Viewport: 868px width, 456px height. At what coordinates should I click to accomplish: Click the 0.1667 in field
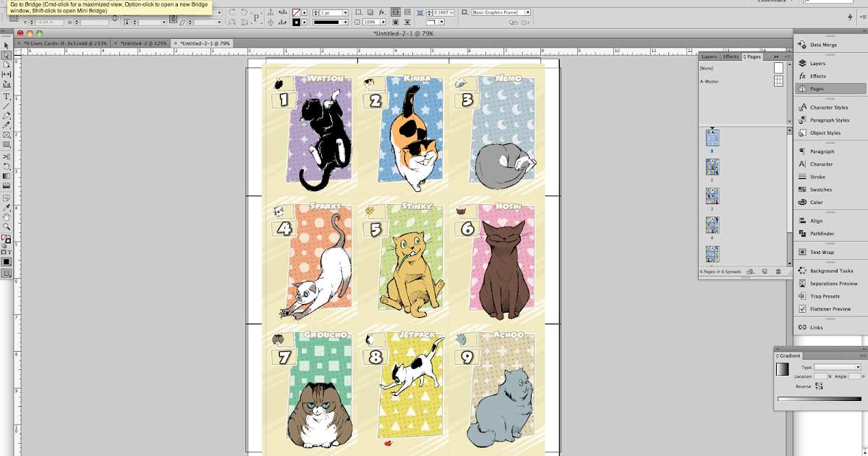pyautogui.click(x=443, y=12)
